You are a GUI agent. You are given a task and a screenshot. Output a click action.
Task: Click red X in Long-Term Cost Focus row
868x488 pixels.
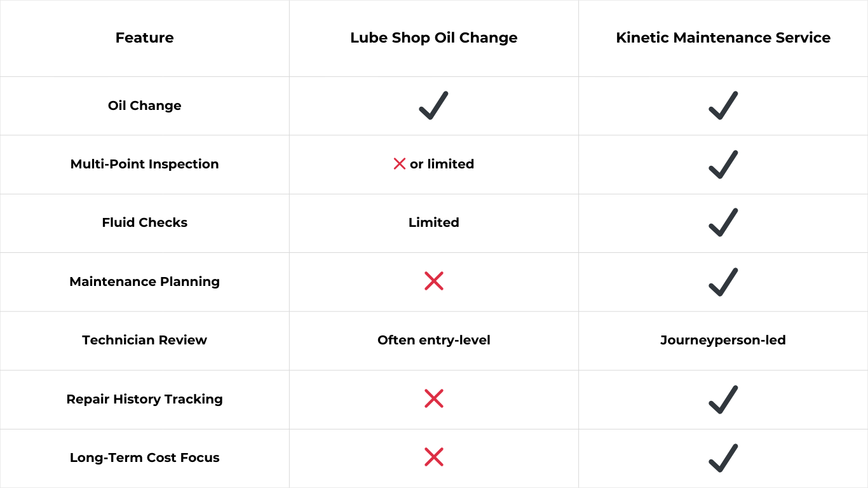(x=434, y=457)
